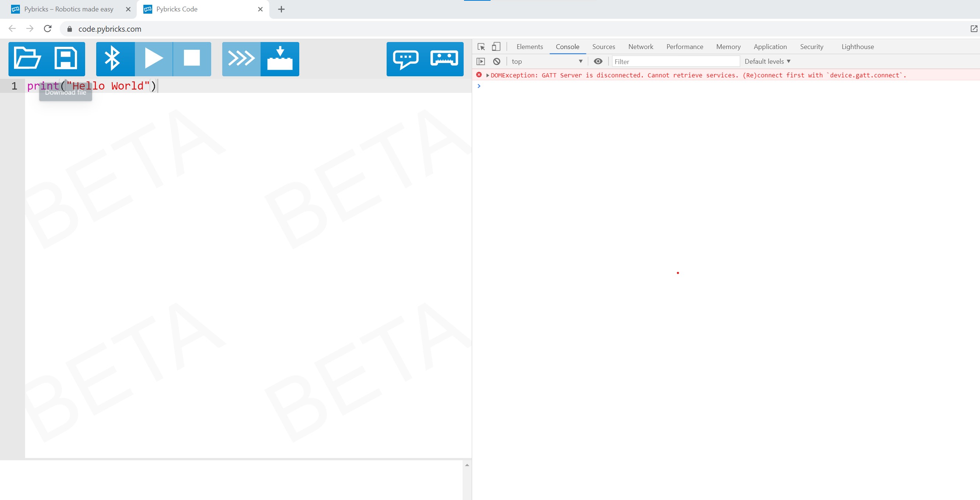Toggle the console sidebar panel
The width and height of the screenshot is (980, 500).
click(481, 62)
